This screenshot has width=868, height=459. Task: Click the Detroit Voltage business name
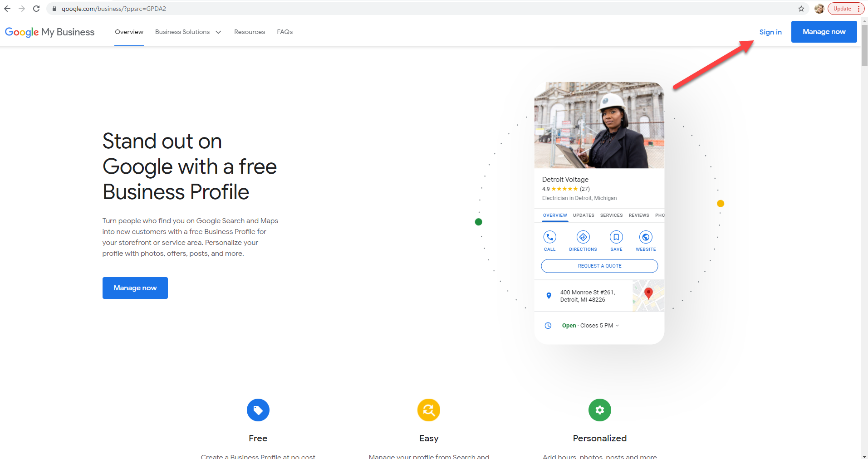coord(565,180)
